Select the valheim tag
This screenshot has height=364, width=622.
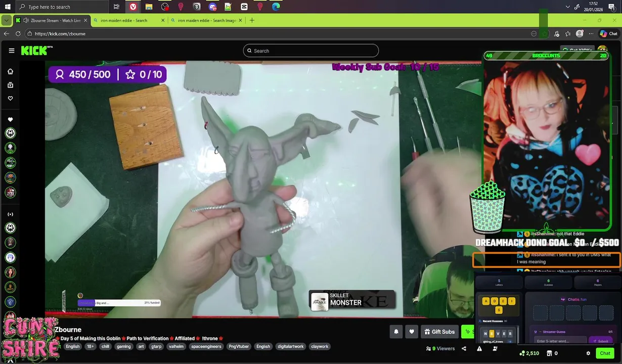pos(176,347)
